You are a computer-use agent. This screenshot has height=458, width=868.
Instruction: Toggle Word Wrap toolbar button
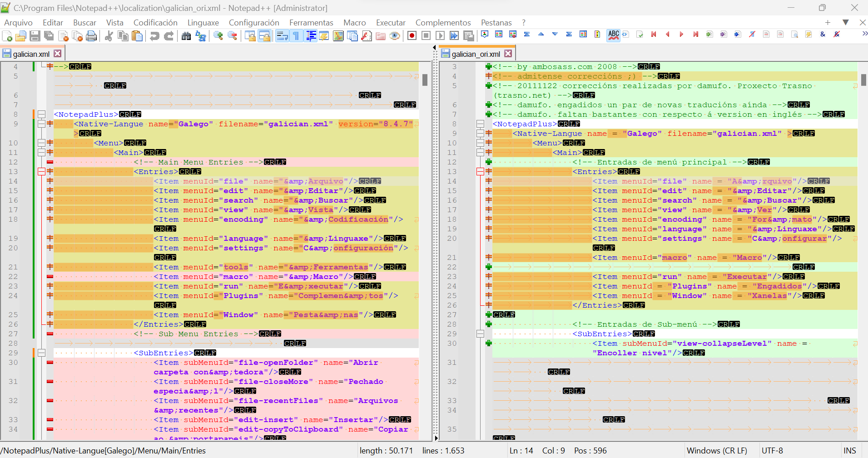coord(282,36)
